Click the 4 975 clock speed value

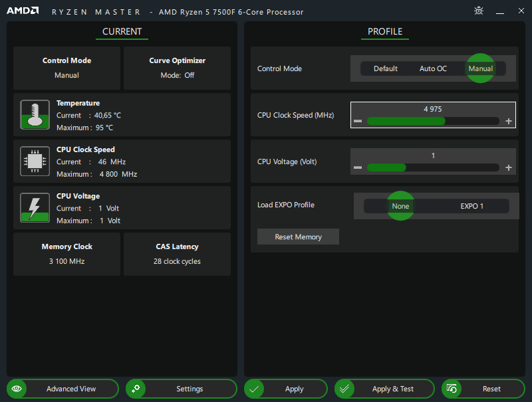click(x=433, y=109)
